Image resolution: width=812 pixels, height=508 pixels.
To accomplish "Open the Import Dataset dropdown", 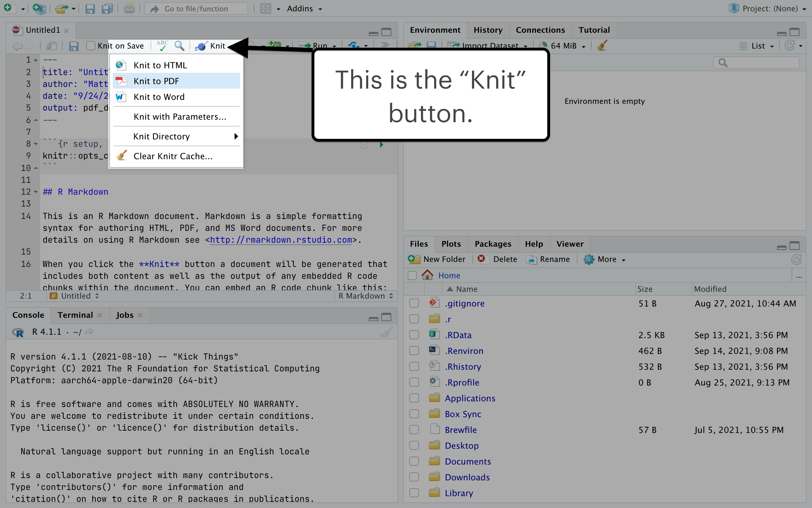I will (487, 46).
